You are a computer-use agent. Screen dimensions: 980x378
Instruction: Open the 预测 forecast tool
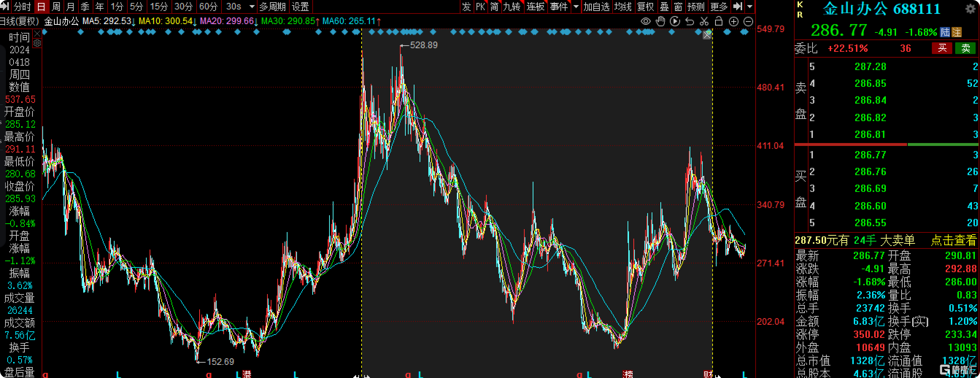pos(696,7)
